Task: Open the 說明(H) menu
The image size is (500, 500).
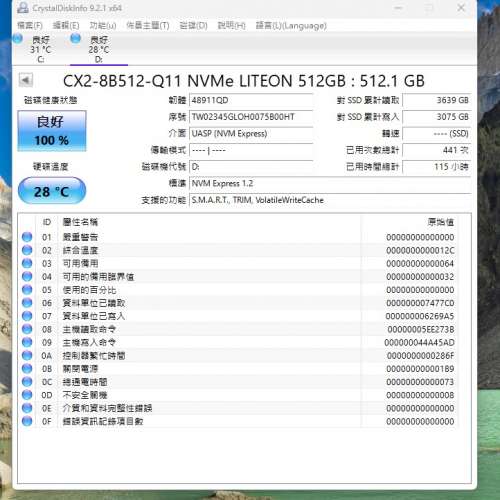Action: click(x=231, y=25)
